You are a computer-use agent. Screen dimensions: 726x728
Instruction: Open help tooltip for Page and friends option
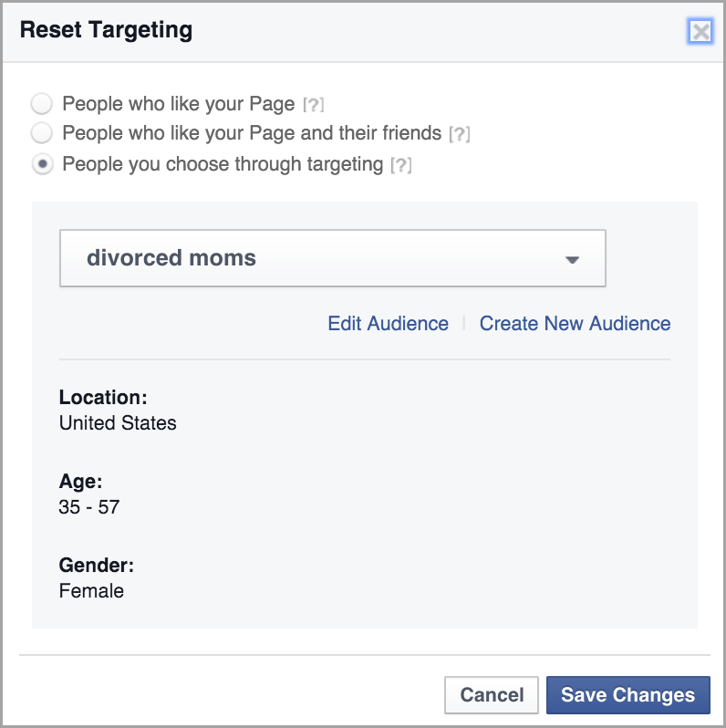pos(460,135)
